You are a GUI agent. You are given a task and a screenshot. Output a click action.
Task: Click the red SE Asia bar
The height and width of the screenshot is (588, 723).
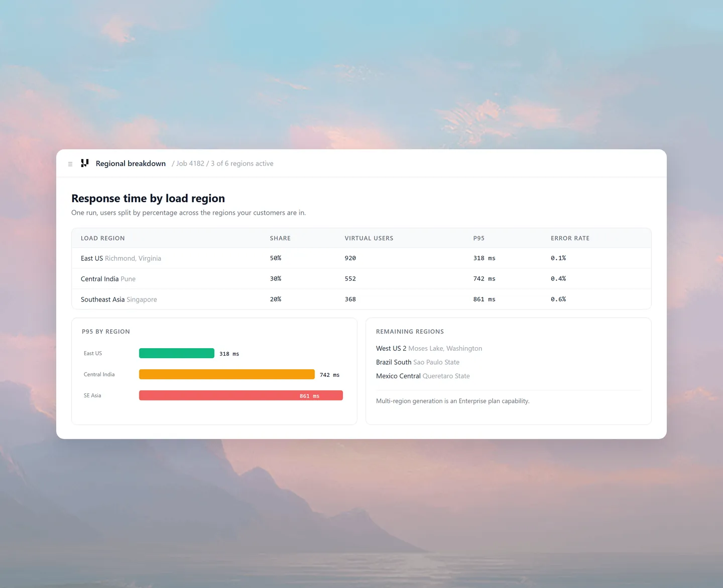pos(241,395)
